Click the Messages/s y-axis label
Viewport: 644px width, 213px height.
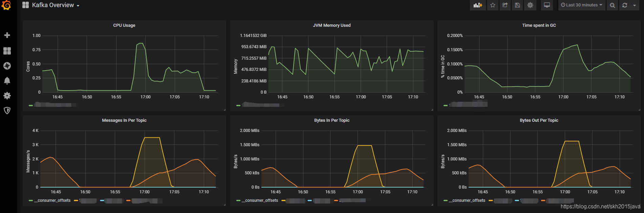coord(28,161)
